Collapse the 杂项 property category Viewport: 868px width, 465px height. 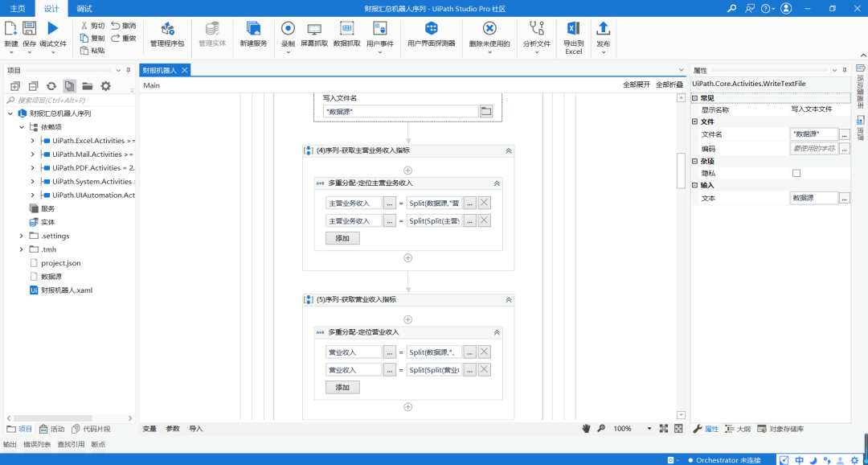click(695, 161)
